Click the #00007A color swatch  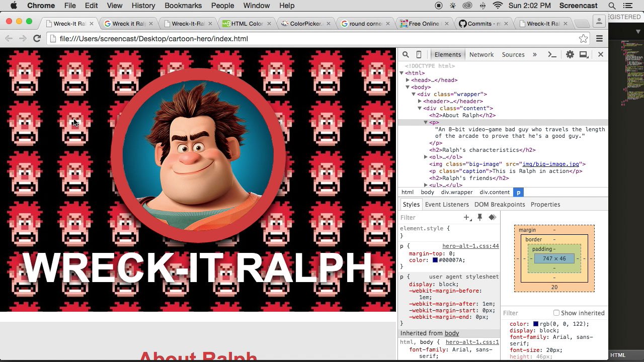point(435,260)
